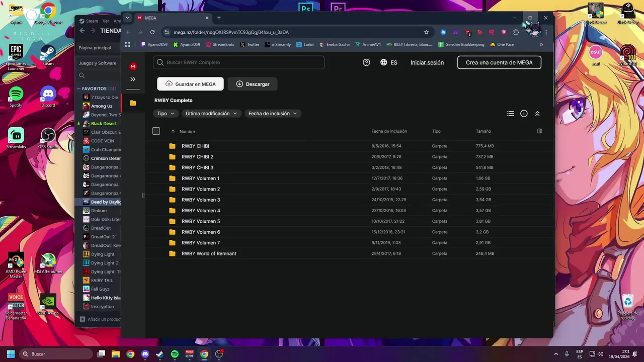
Task: Click Añadir un producto in Steam
Action: pos(100,319)
